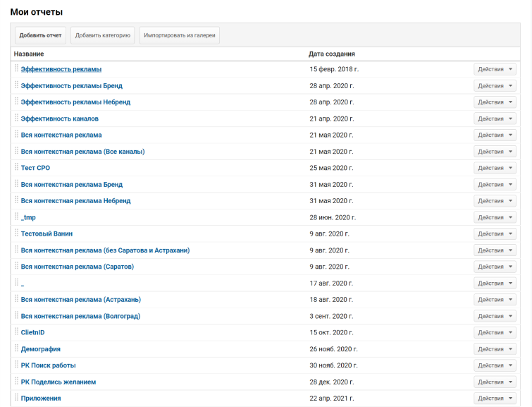532x407 pixels.
Task: Open Действия dropdown for Вся контекстная реклама (Саратов)
Action: [495, 267]
